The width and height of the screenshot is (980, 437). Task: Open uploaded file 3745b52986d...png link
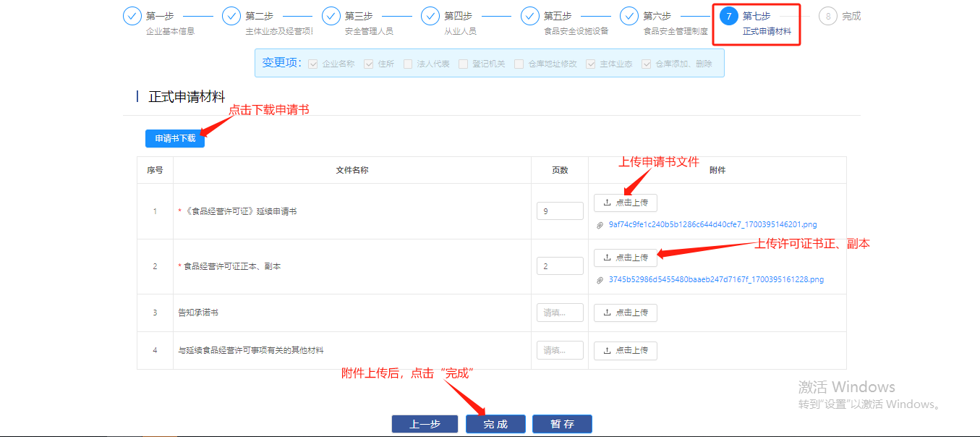715,279
